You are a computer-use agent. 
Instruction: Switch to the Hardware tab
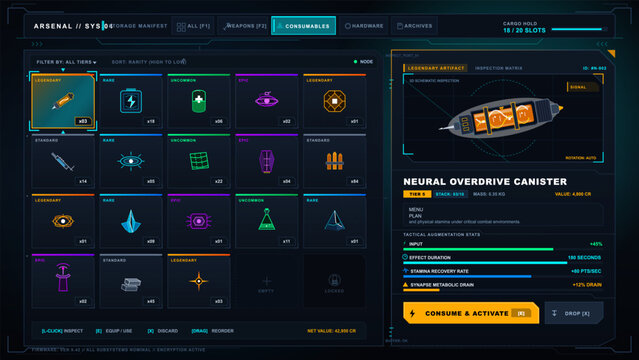[364, 26]
